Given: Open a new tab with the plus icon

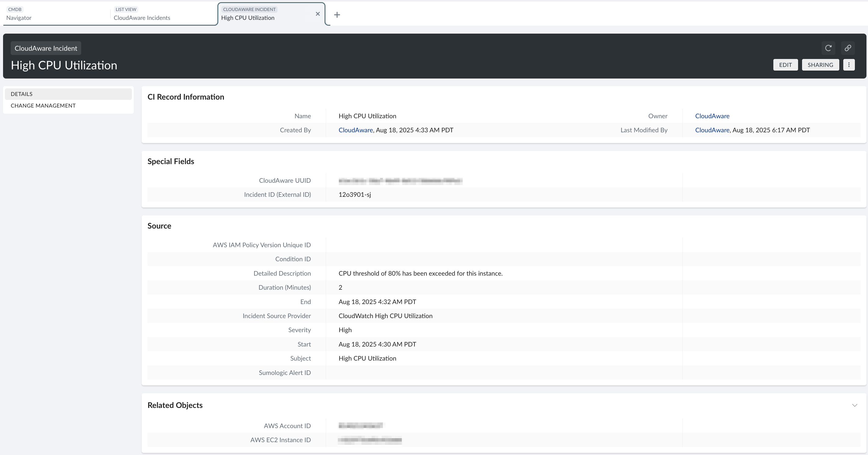Looking at the screenshot, I should pos(337,15).
